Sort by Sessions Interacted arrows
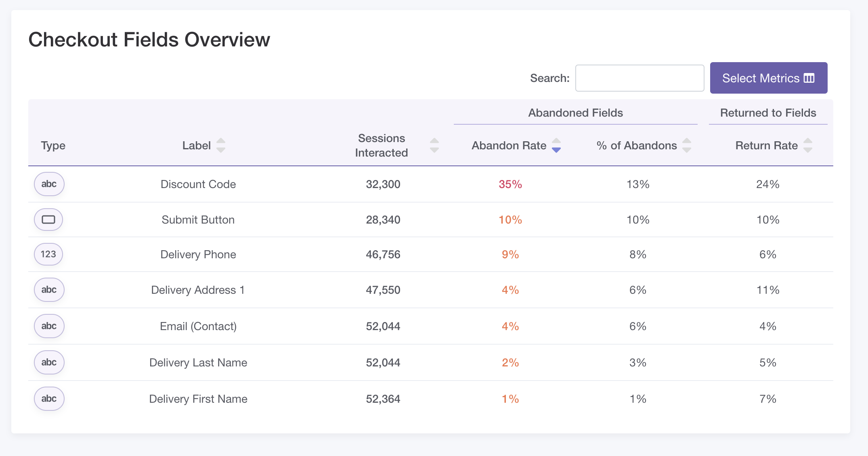This screenshot has height=456, width=868. pyautogui.click(x=434, y=145)
